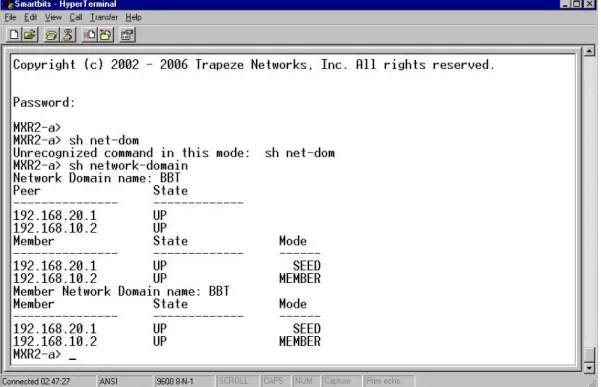Image resolution: width=601 pixels, height=387 pixels.
Task: Open the File menu
Action: 10,17
